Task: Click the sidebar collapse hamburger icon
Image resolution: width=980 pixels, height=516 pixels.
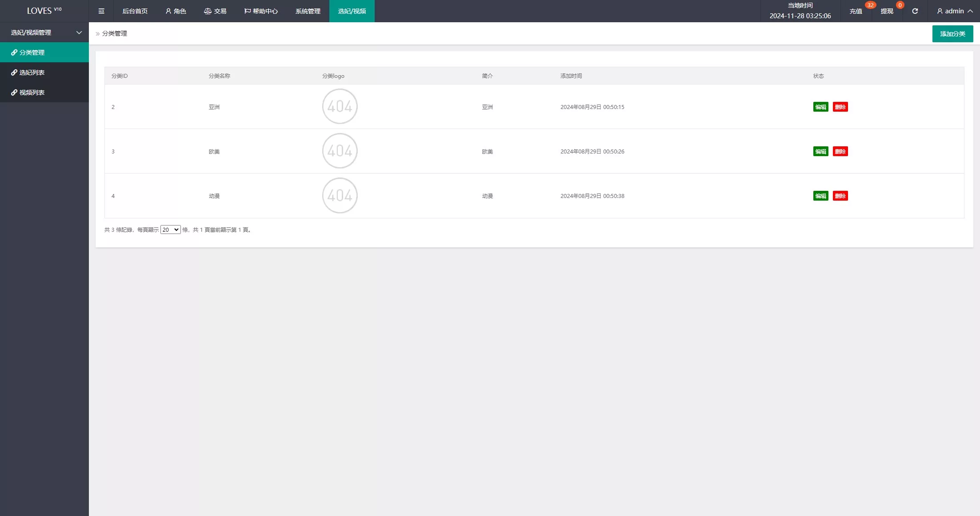Action: point(101,11)
